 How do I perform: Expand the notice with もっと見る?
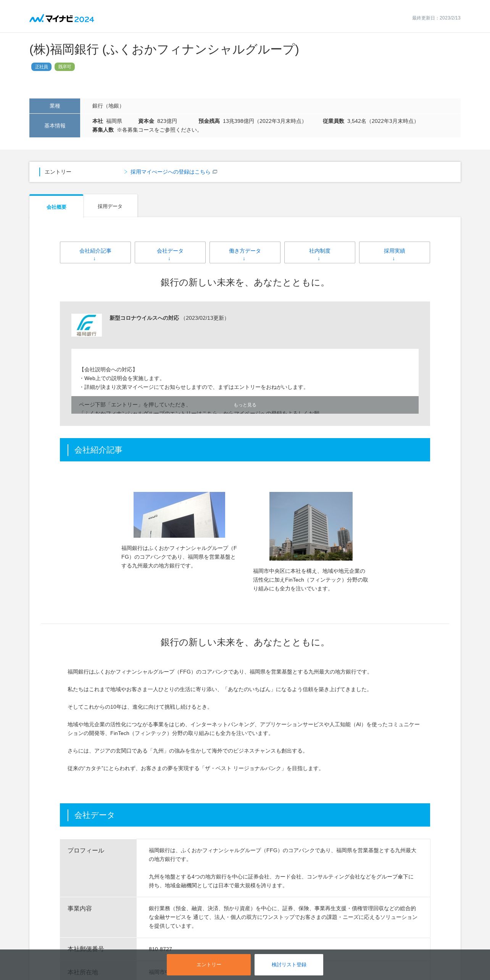tap(245, 405)
